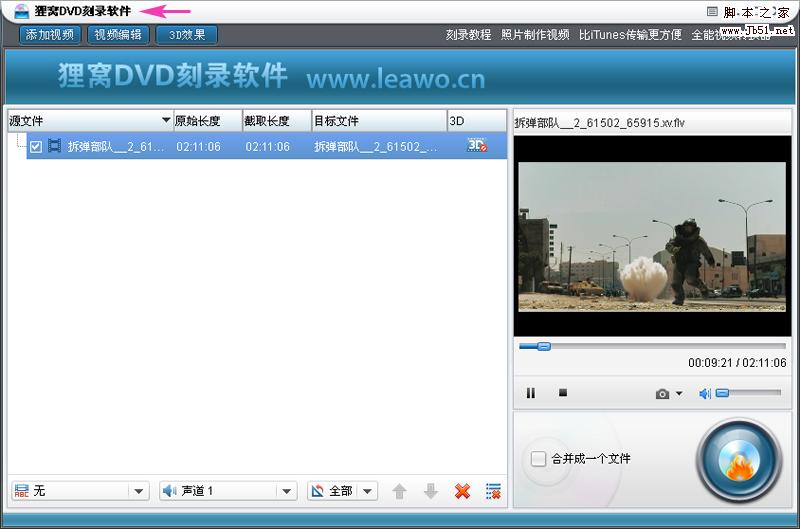Image resolution: width=800 pixels, height=529 pixels.
Task: Take a snapshot with the camera icon
Action: click(x=662, y=393)
